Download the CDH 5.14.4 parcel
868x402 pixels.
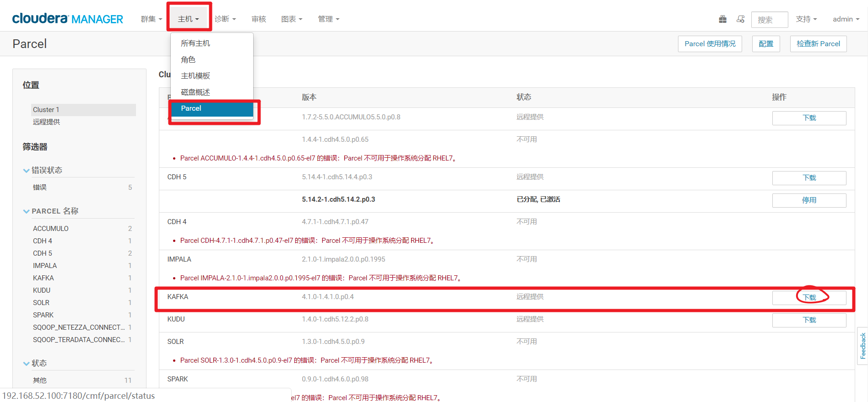[809, 178]
